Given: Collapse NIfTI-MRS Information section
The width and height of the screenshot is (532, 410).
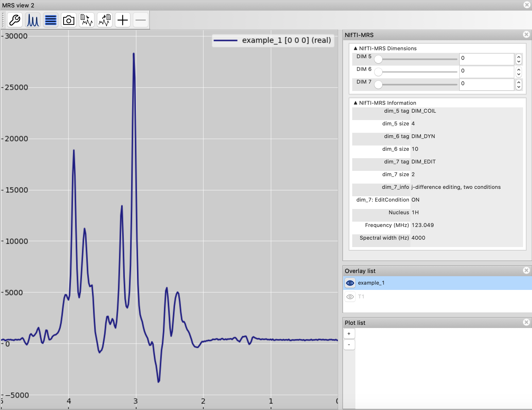Looking at the screenshot, I should pos(356,103).
